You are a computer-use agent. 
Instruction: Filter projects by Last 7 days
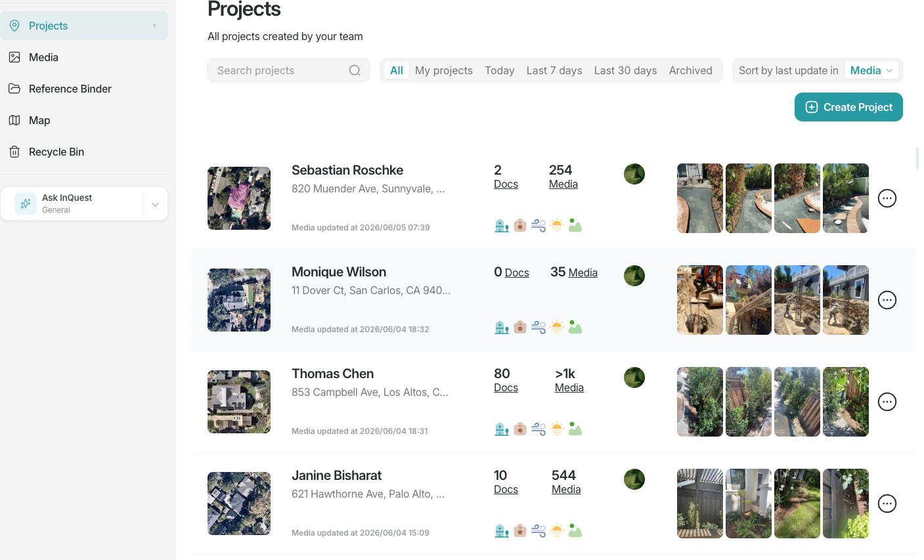click(554, 70)
